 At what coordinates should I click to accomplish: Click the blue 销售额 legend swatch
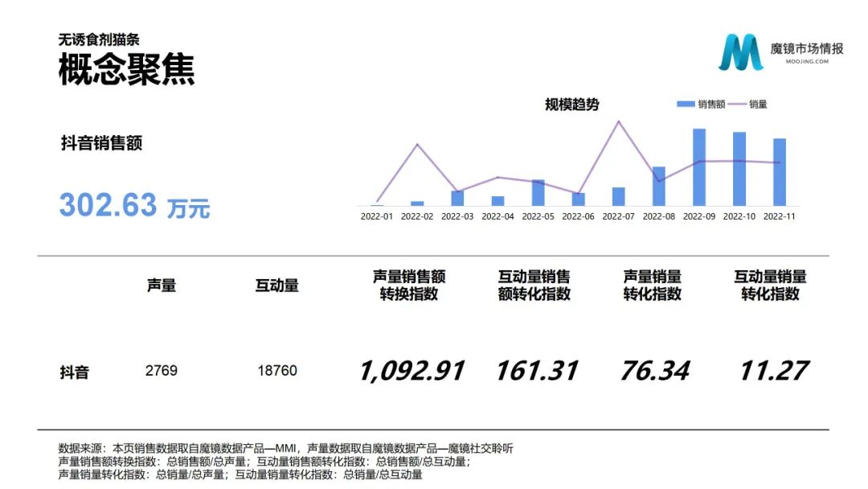point(686,104)
